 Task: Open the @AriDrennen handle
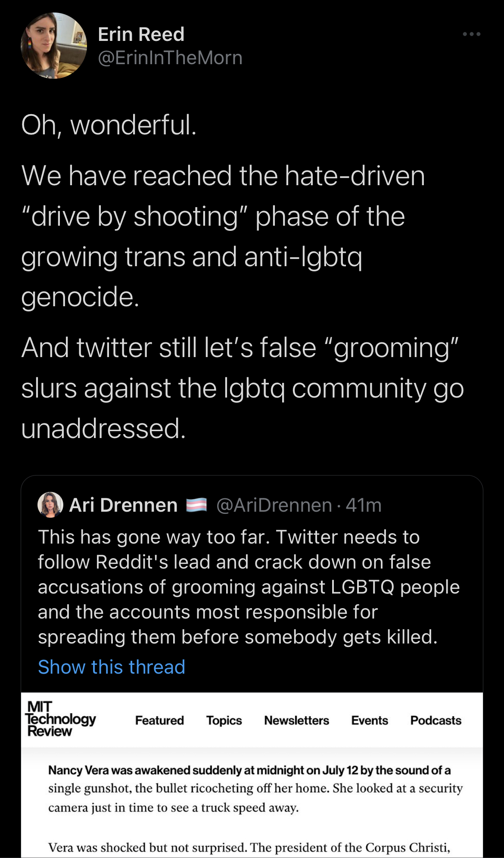274,505
